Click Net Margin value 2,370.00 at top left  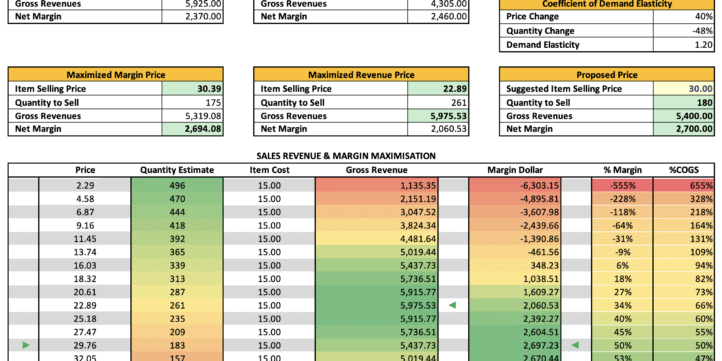pyautogui.click(x=192, y=17)
